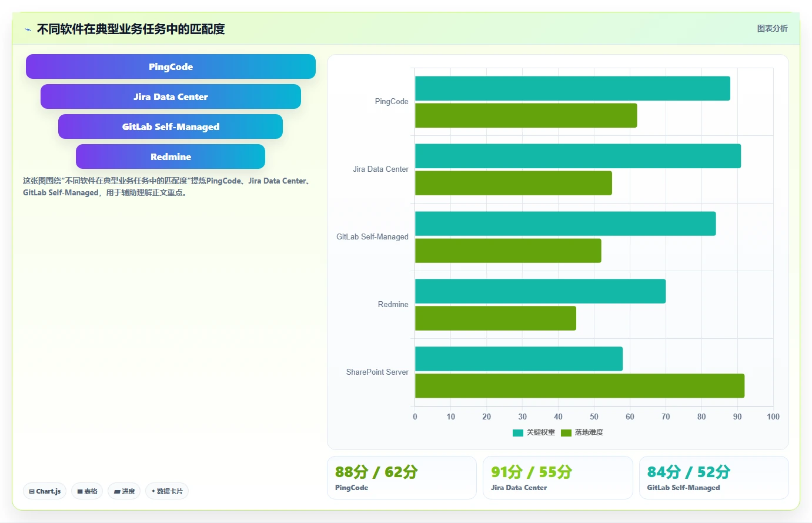Image resolution: width=812 pixels, height=523 pixels.
Task: Click the 100 tick on the horizontal axis
Action: click(x=773, y=417)
